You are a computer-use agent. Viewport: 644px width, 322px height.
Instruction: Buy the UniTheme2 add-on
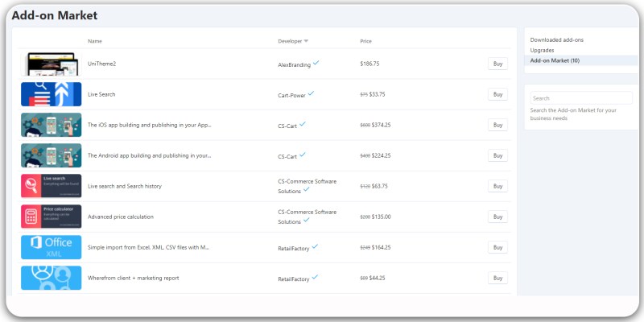pyautogui.click(x=497, y=64)
